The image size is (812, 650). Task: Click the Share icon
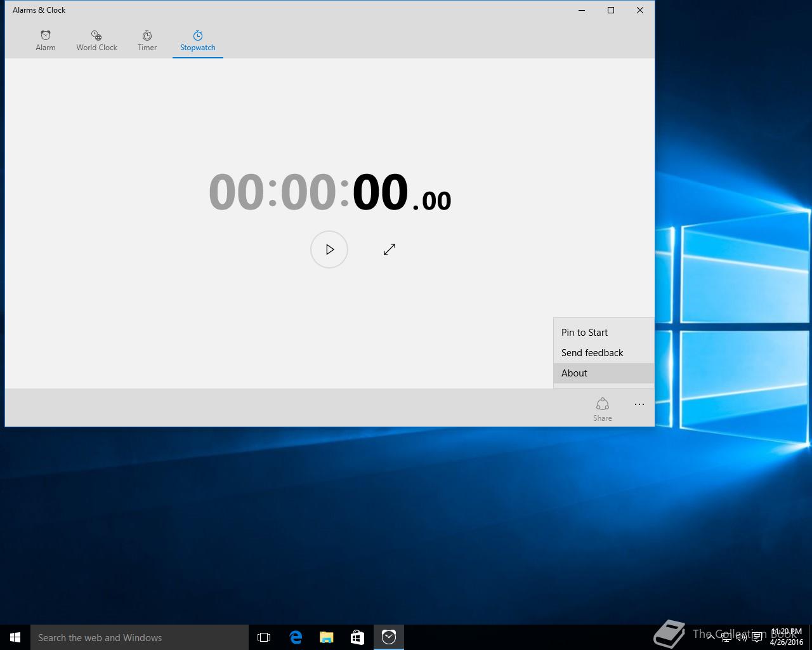[603, 408]
